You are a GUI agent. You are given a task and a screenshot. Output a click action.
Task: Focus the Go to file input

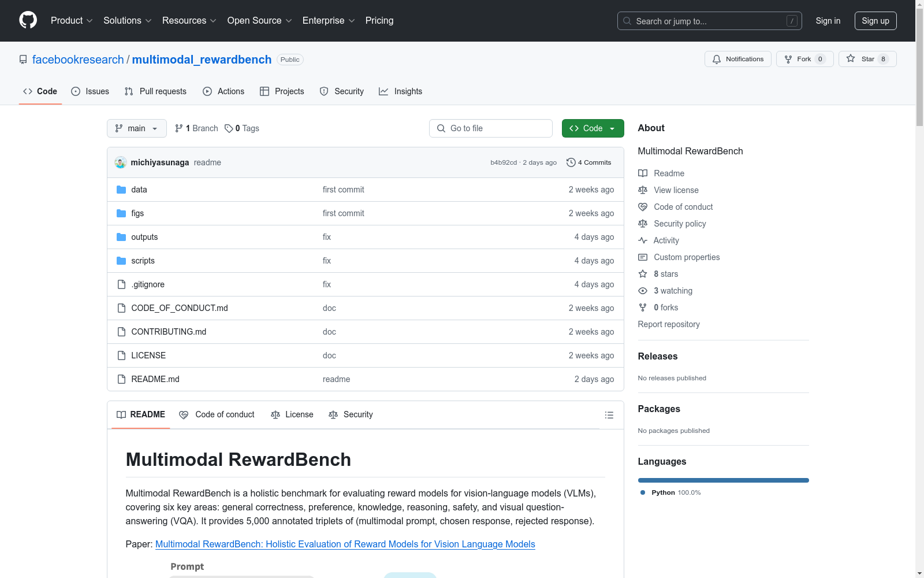click(491, 128)
